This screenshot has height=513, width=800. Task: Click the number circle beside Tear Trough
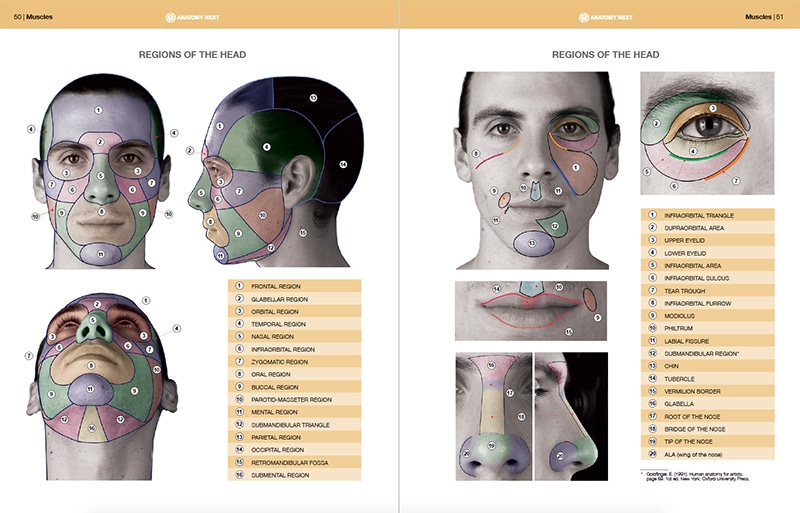point(652,290)
